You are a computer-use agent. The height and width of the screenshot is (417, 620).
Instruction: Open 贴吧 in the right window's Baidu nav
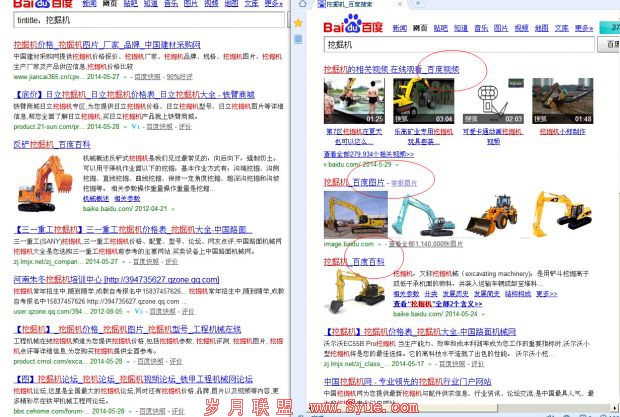pyautogui.click(x=440, y=28)
